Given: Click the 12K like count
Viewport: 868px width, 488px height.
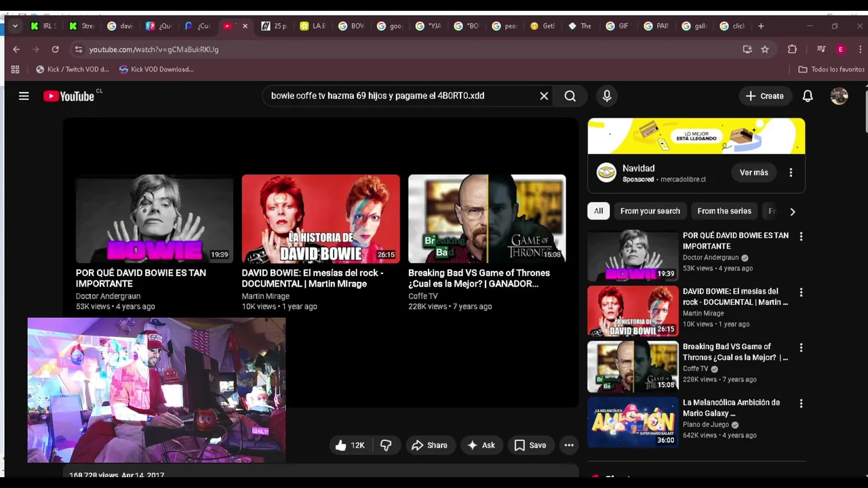Looking at the screenshot, I should (x=357, y=445).
